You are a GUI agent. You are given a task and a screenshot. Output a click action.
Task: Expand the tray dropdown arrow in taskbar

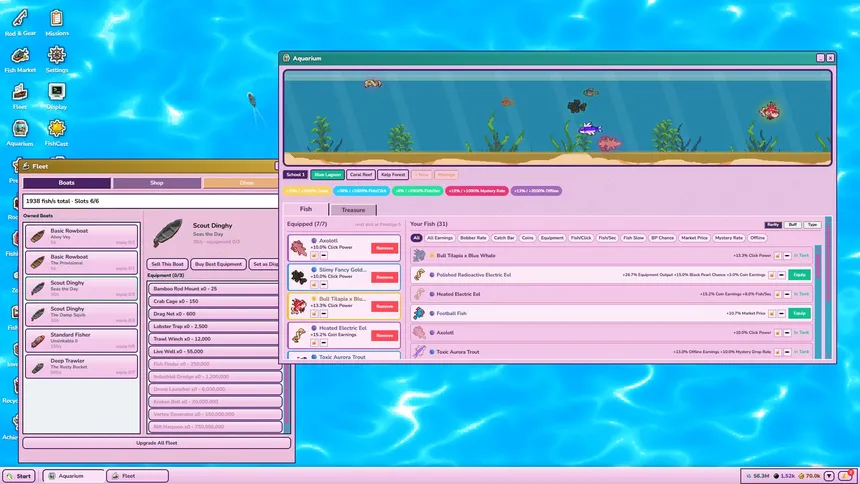click(x=829, y=476)
